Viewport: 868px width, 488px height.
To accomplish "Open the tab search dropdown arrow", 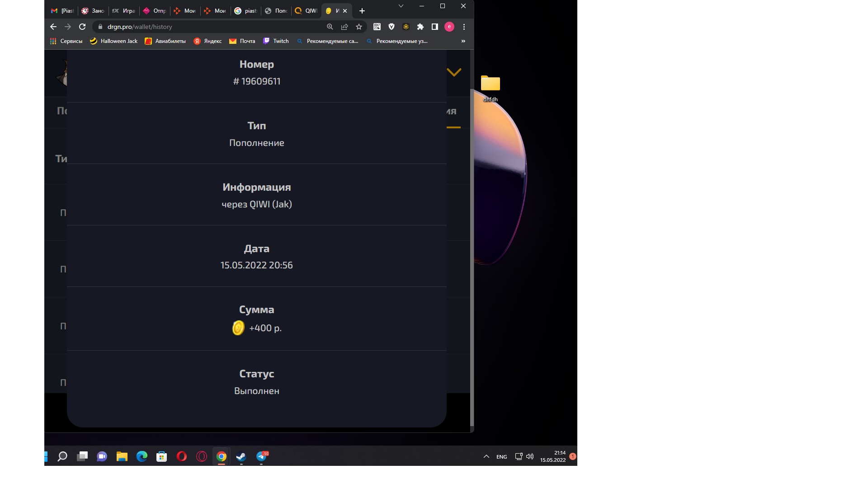I will pos(401,6).
